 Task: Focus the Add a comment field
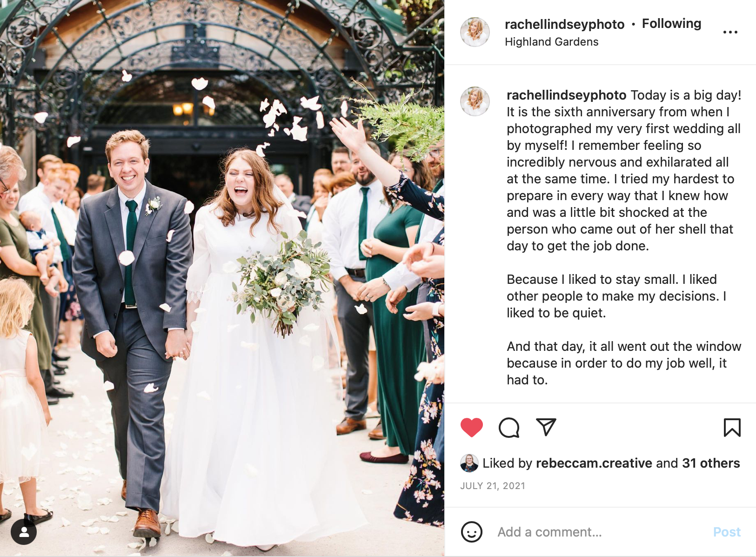tap(600, 532)
